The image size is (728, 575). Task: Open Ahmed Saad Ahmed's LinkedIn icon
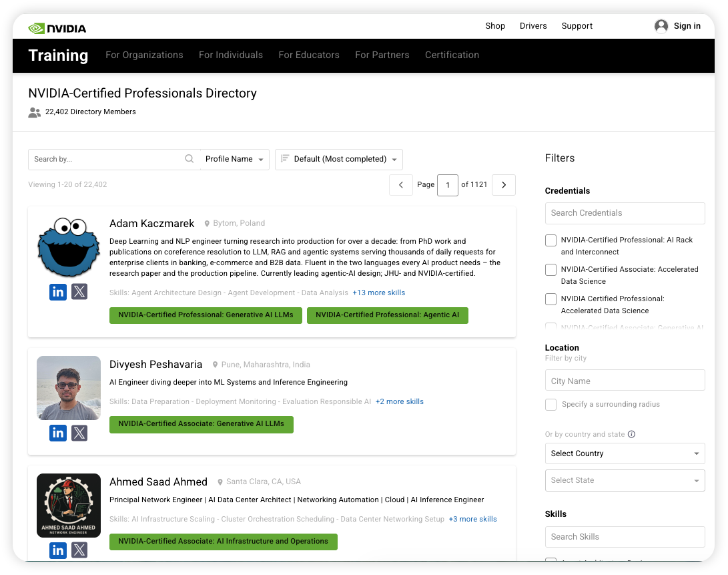(58, 550)
